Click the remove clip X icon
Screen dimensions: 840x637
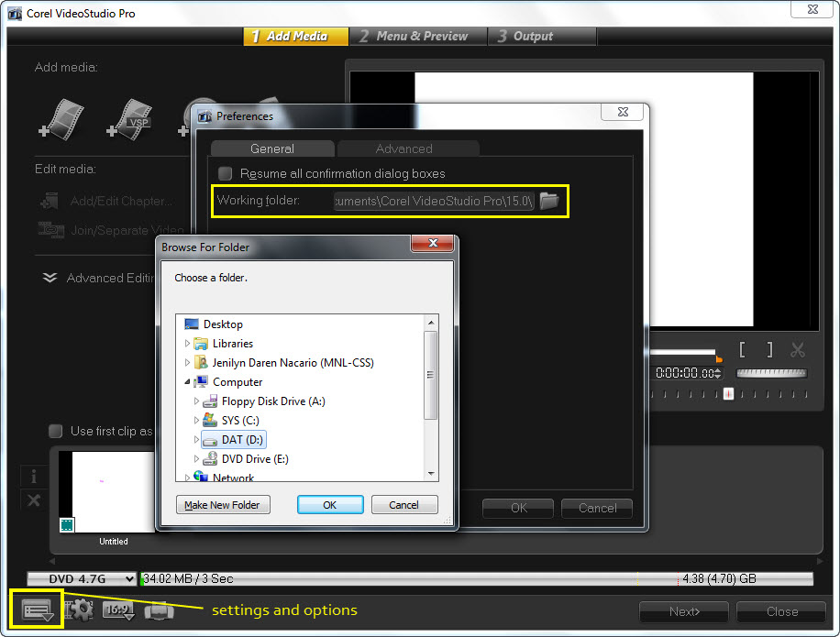pyautogui.click(x=33, y=500)
